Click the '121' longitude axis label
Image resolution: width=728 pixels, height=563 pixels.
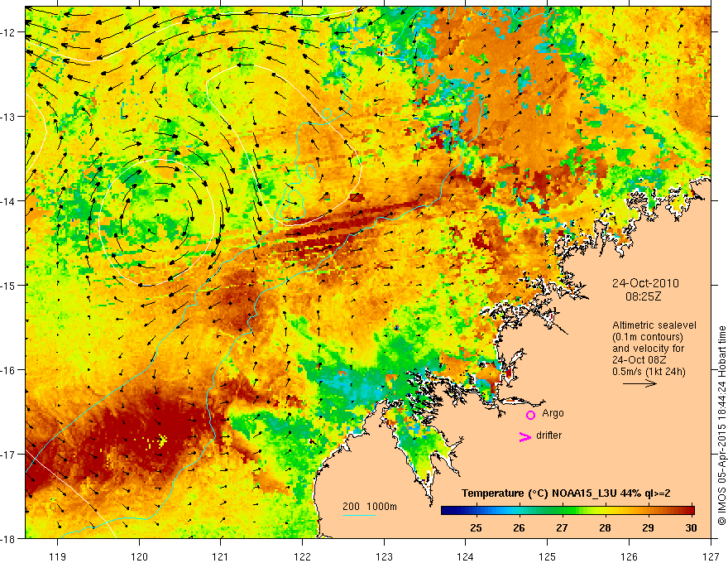tap(221, 556)
